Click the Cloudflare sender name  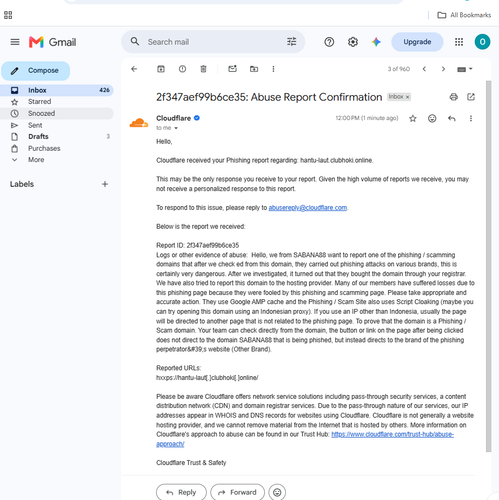pyautogui.click(x=173, y=118)
